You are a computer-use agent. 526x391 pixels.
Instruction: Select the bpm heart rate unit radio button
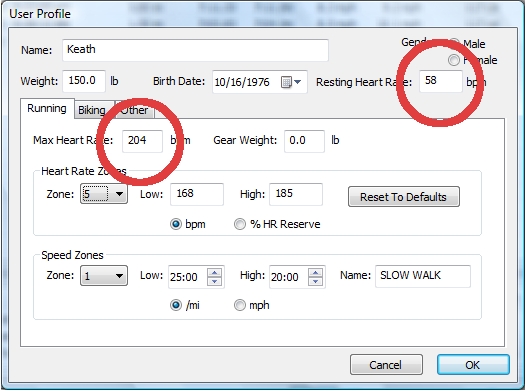click(x=176, y=224)
